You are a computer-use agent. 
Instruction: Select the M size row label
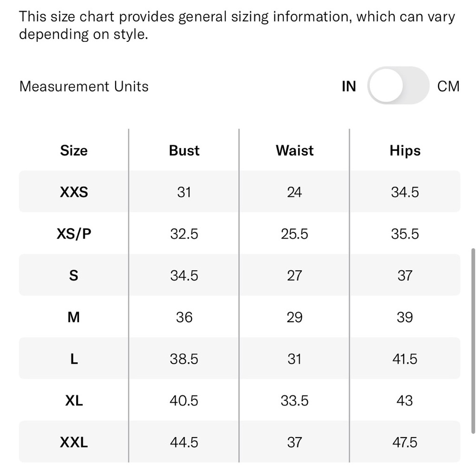[x=74, y=317]
